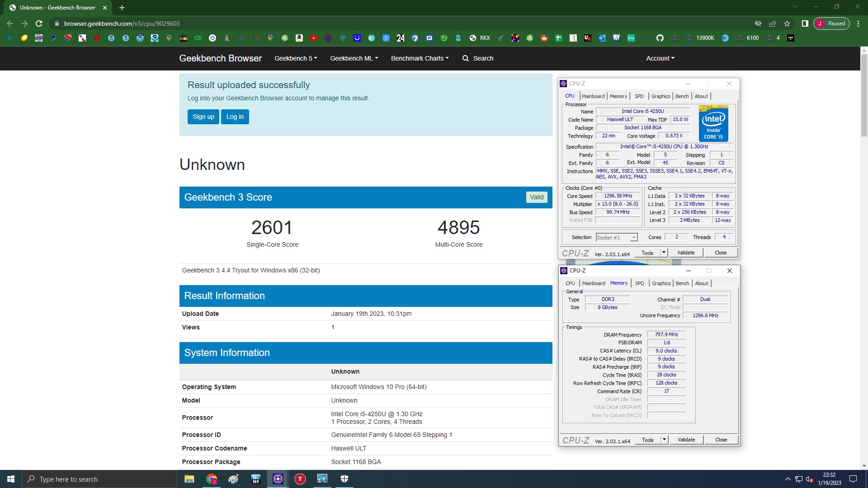Open Mainboard tab in lower CPU-Z
The image size is (868, 488).
pos(594,283)
